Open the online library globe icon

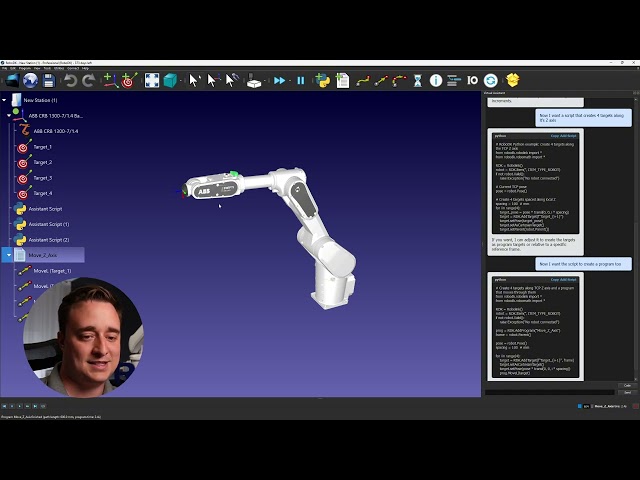(x=30, y=80)
